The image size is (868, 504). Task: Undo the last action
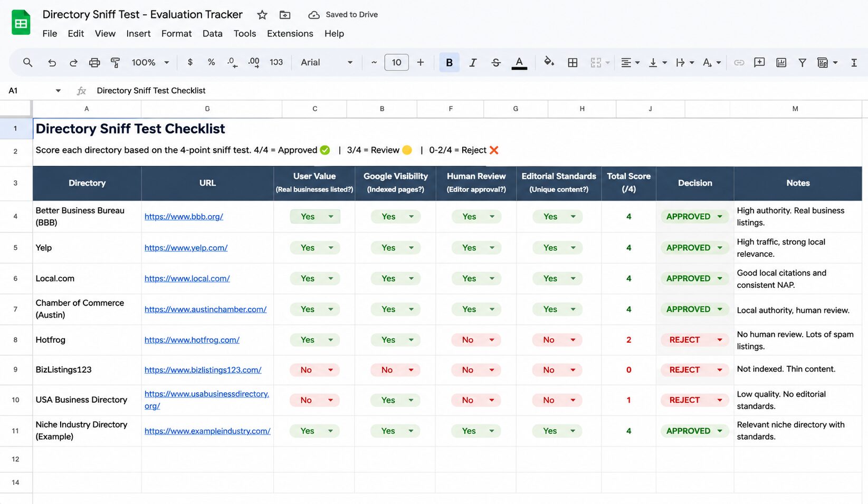52,62
